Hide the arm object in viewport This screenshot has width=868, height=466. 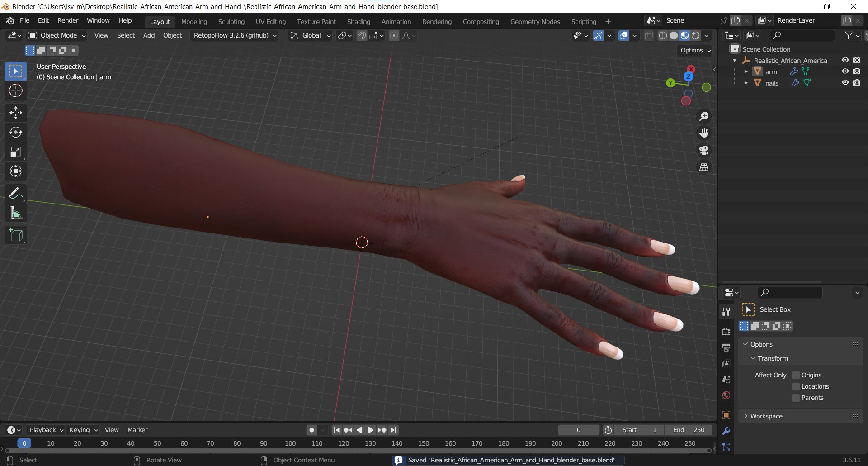(845, 71)
